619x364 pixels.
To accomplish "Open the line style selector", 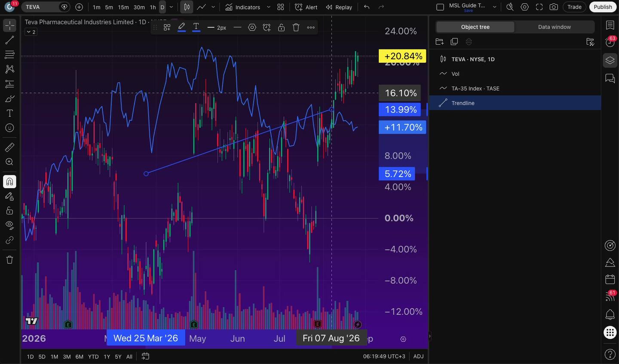I will pyautogui.click(x=237, y=28).
